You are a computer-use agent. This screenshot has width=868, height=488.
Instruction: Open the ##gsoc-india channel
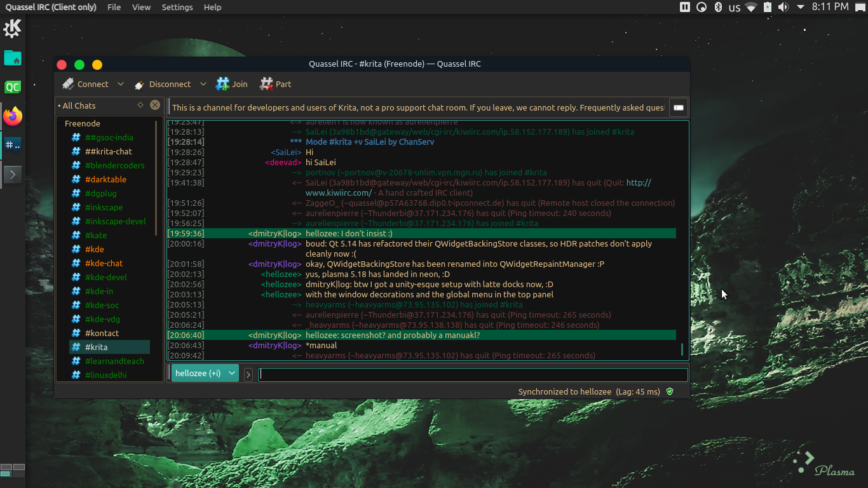click(109, 137)
